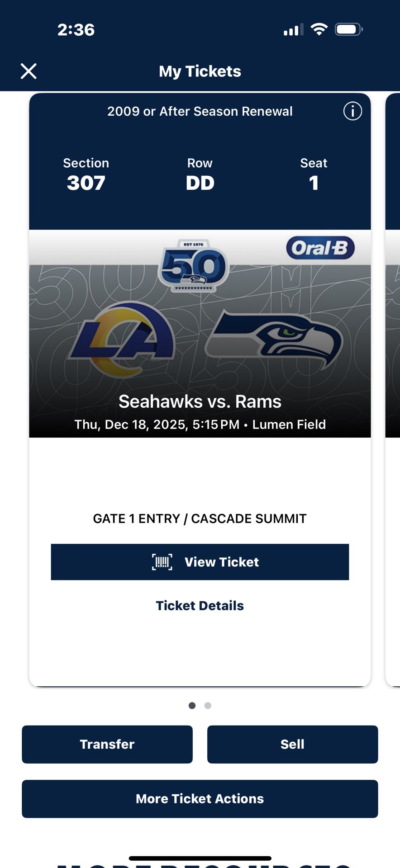Click the Sell button
Screen dimensions: 400x868
tap(292, 744)
